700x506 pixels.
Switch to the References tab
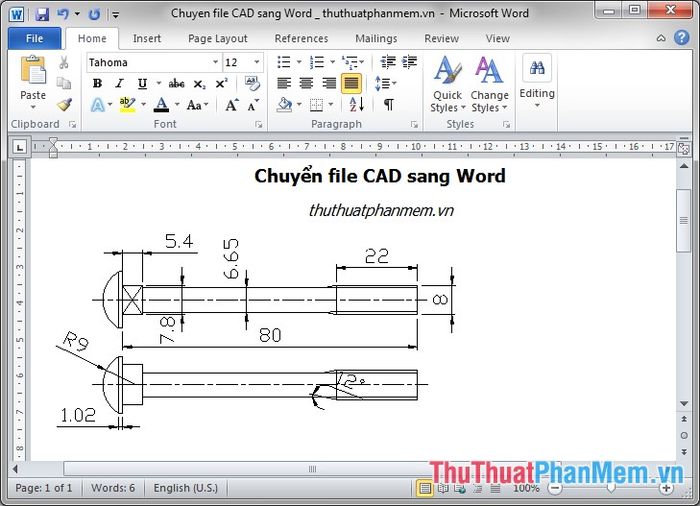tap(301, 38)
